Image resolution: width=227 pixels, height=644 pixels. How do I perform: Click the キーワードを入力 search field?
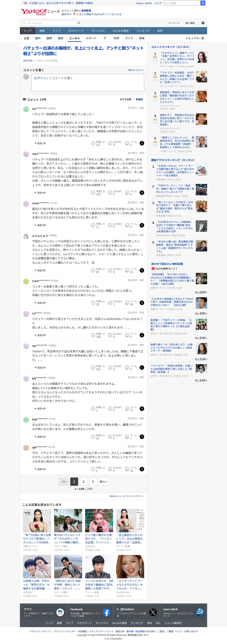tap(49, 23)
